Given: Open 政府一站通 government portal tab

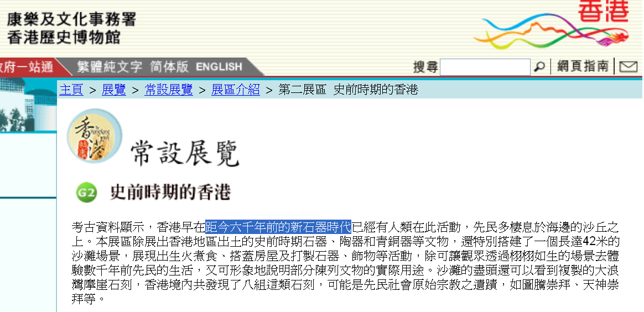Looking at the screenshot, I should (x=27, y=66).
